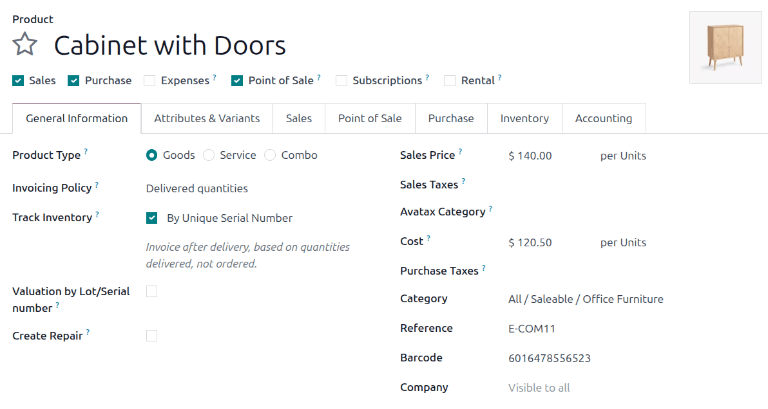This screenshot has height=409, width=768.
Task: Open the Accounting tab
Action: pos(603,118)
